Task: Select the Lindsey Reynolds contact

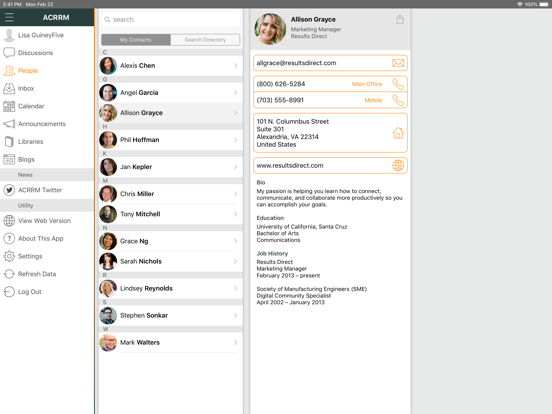Action: coord(171,288)
